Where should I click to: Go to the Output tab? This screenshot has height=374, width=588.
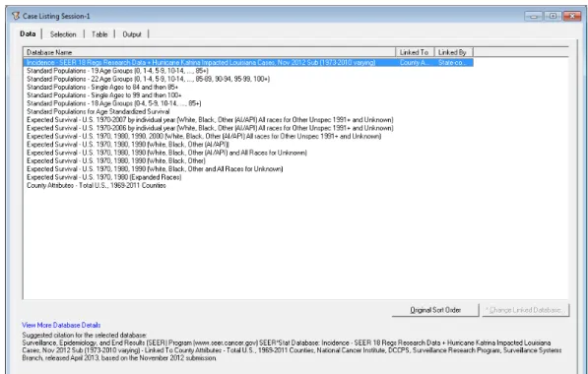[x=132, y=34]
